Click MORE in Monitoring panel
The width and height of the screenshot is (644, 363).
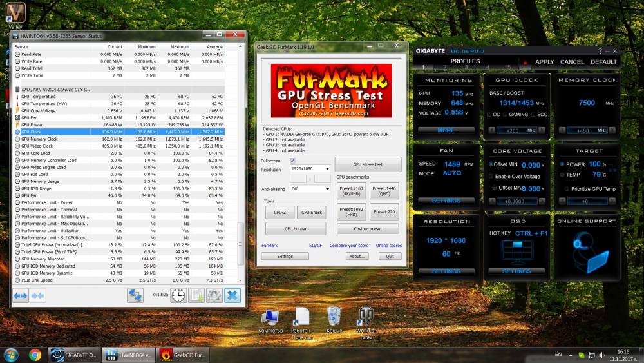click(x=446, y=130)
